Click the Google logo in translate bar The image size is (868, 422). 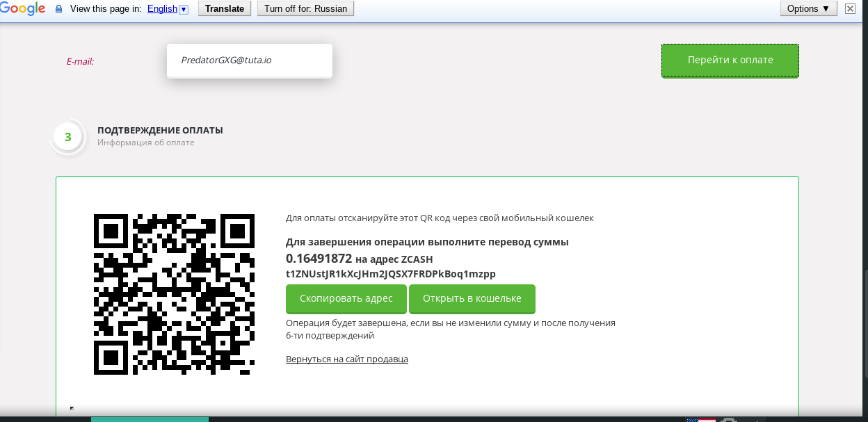coord(22,9)
